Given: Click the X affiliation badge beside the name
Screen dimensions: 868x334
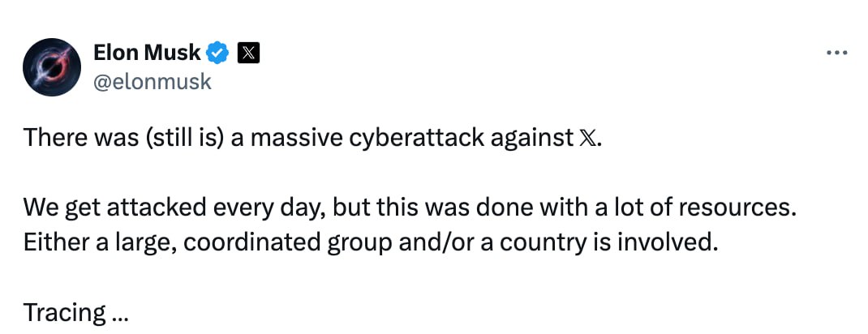Looking at the screenshot, I should [x=247, y=54].
